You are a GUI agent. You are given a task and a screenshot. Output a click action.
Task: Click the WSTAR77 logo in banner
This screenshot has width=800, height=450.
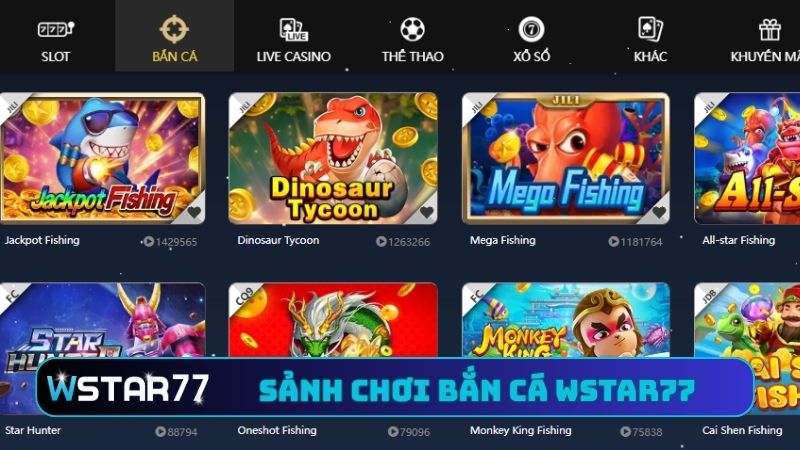coord(128,388)
